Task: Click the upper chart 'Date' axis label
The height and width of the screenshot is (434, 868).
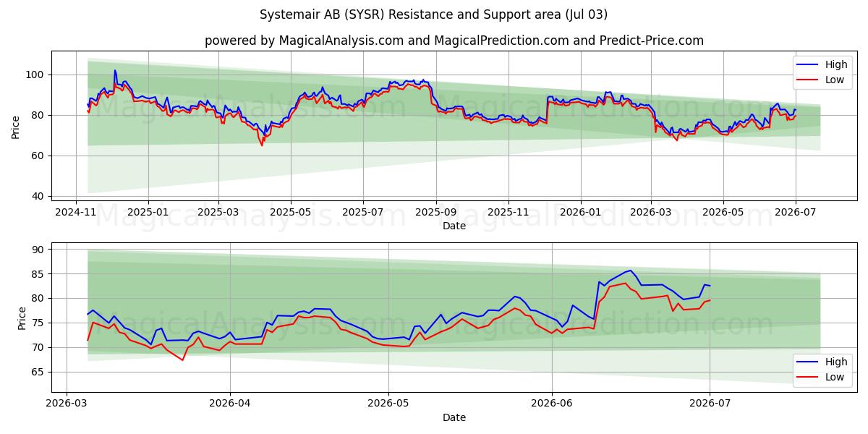Action: (454, 226)
